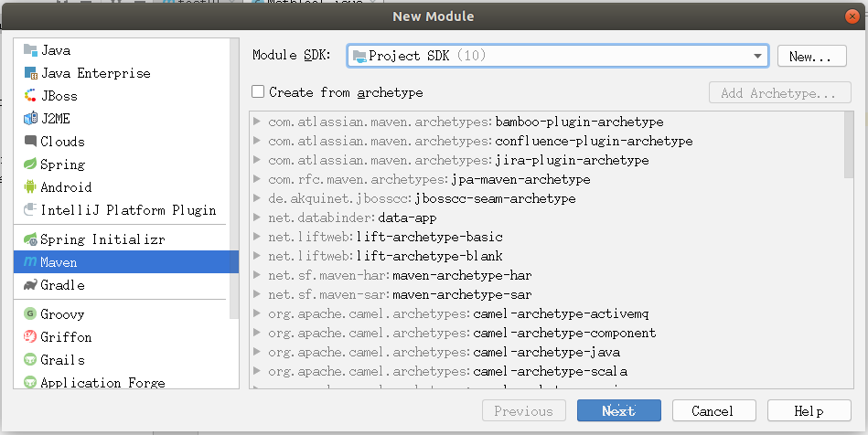
Task: Click the Next button
Action: click(x=618, y=411)
